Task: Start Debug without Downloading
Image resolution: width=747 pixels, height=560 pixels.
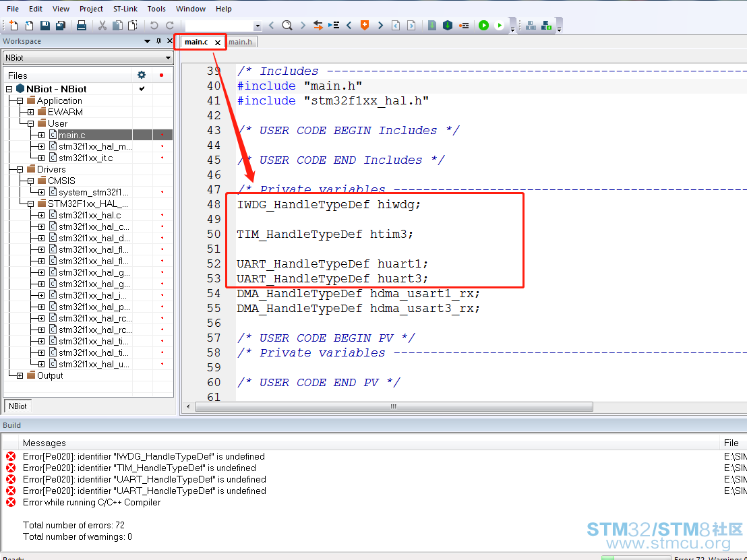Action: click(499, 25)
